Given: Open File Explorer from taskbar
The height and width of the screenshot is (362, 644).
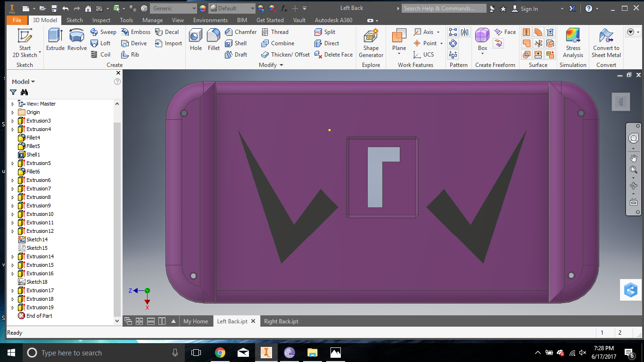Looking at the screenshot, I should (312, 353).
